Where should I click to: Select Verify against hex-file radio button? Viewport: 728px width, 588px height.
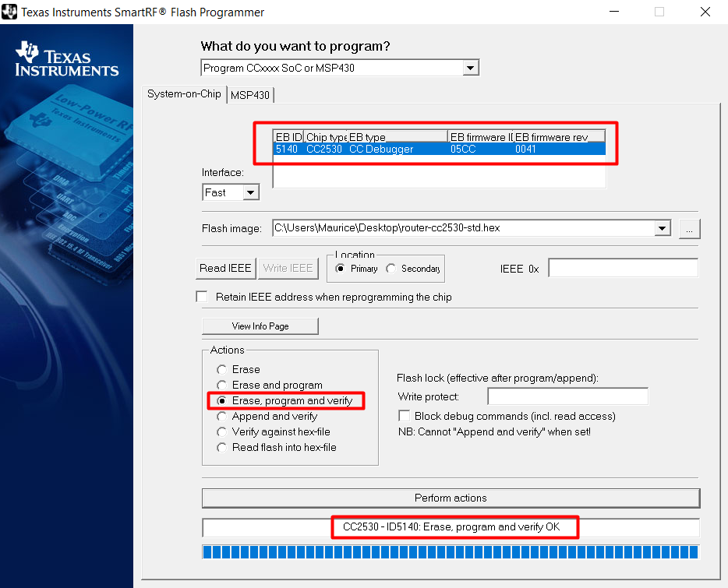tap(222, 432)
